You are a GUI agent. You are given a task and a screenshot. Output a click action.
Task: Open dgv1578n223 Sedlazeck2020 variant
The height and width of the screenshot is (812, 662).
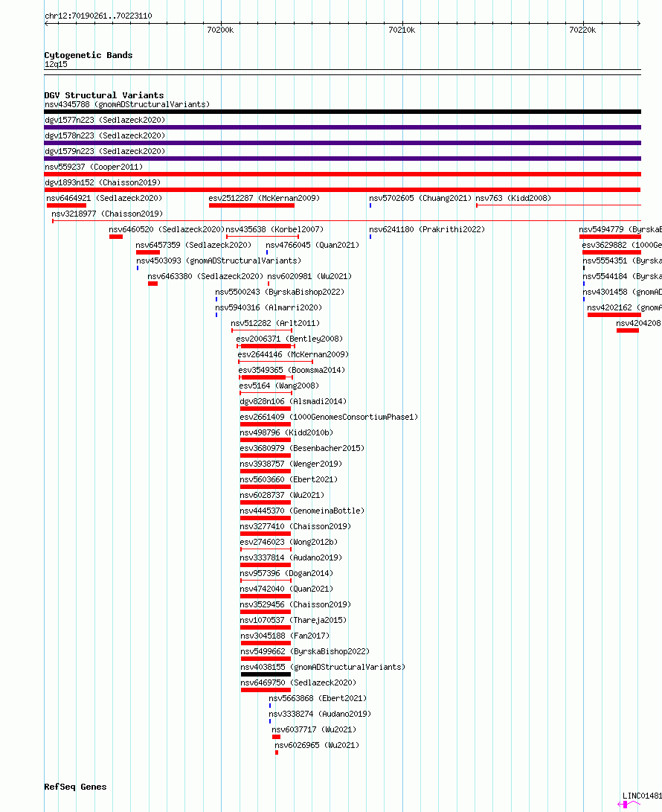coord(105,135)
